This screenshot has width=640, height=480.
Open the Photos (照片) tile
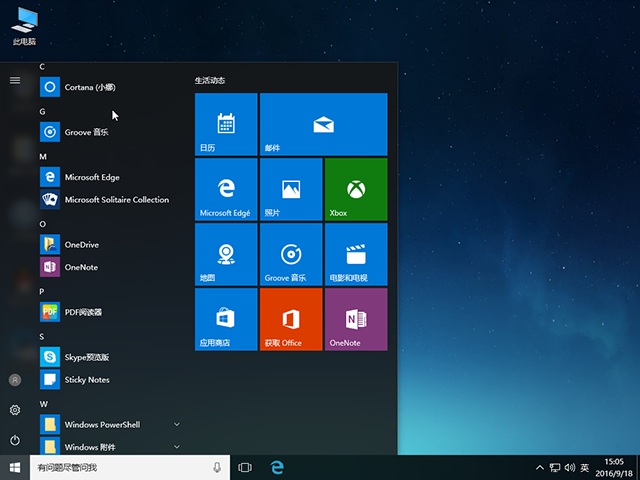[290, 189]
